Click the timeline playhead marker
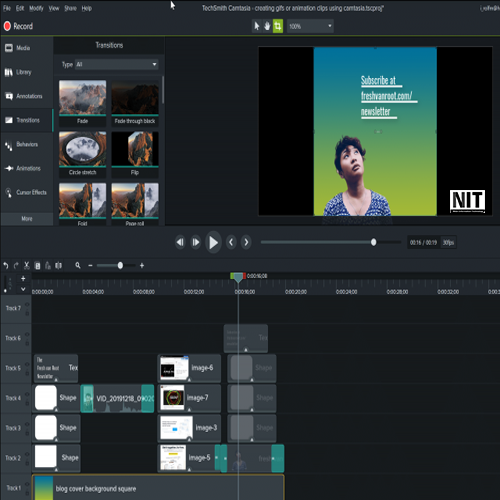This screenshot has width=500, height=500. click(x=238, y=277)
